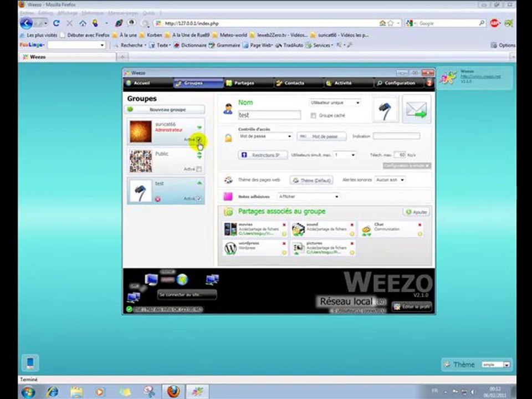Click the Mot de passe button
The width and height of the screenshot is (532, 399).
(321, 136)
